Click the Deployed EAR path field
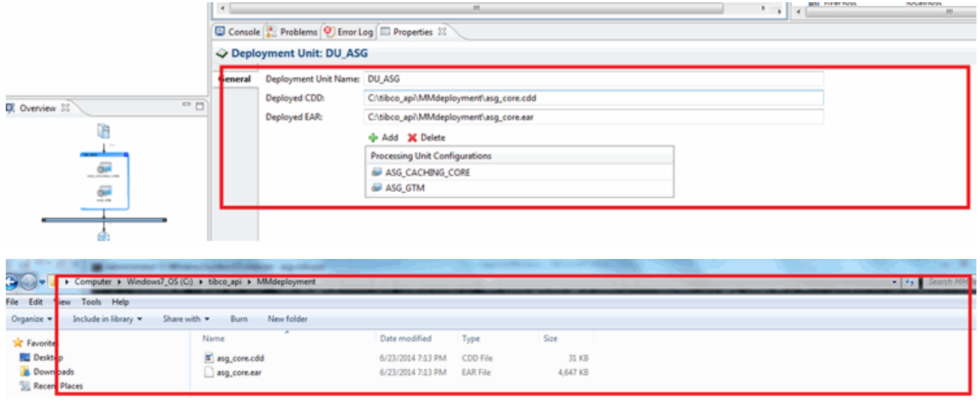Image resolution: width=980 pixels, height=404 pixels. pos(594,117)
